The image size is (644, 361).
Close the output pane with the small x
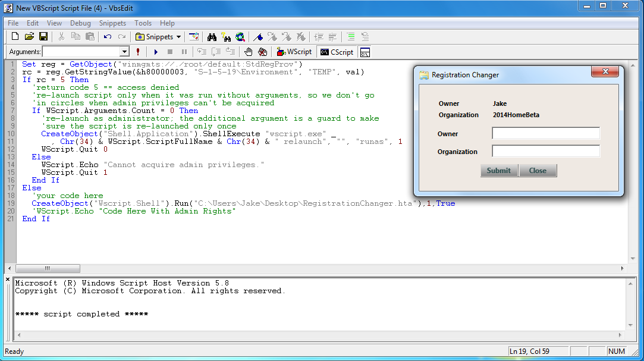click(8, 280)
